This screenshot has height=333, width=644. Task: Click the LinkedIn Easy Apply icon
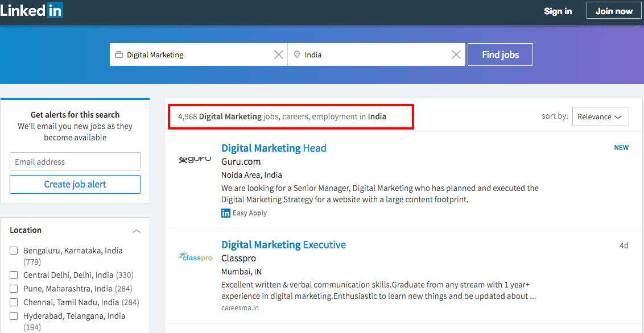click(225, 213)
